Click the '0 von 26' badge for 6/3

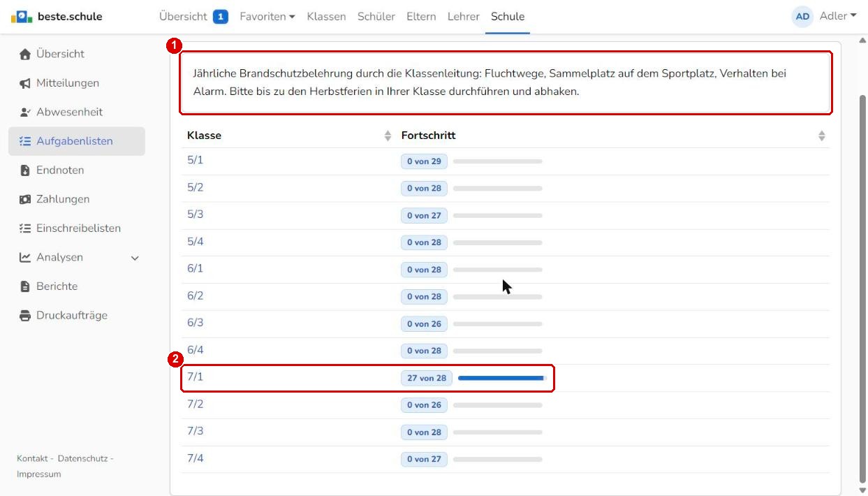(x=424, y=324)
